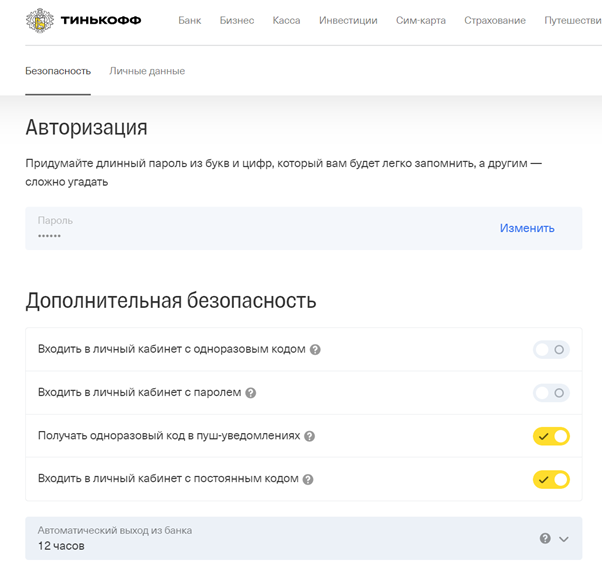The width and height of the screenshot is (602, 577).
Task: Enable login with password toggle
Action: coord(551,393)
